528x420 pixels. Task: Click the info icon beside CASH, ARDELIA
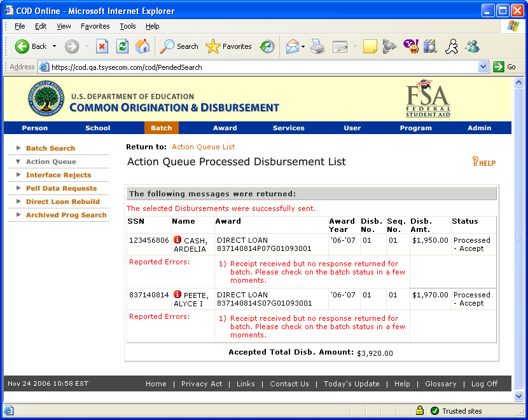(x=177, y=240)
